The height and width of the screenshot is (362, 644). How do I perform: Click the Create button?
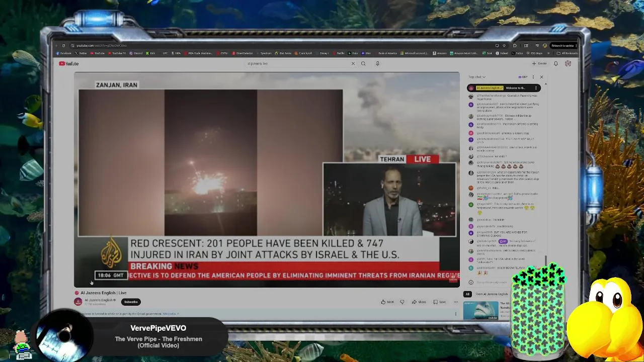[539, 63]
